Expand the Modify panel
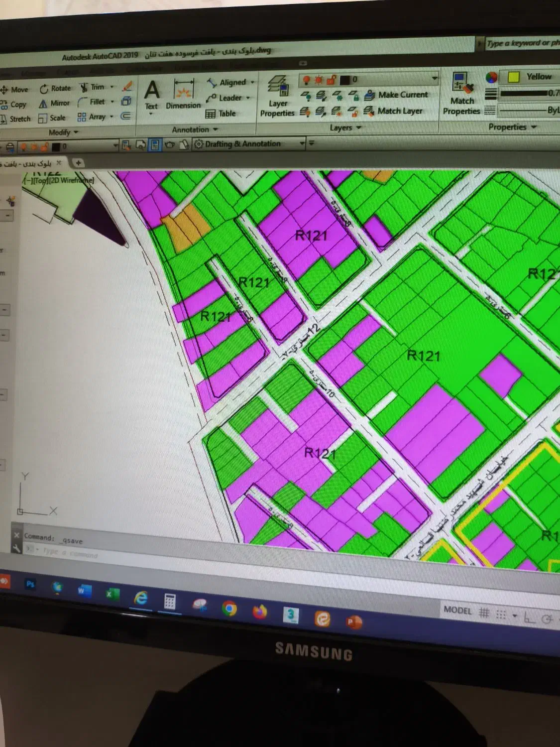560x747 pixels. (63, 132)
